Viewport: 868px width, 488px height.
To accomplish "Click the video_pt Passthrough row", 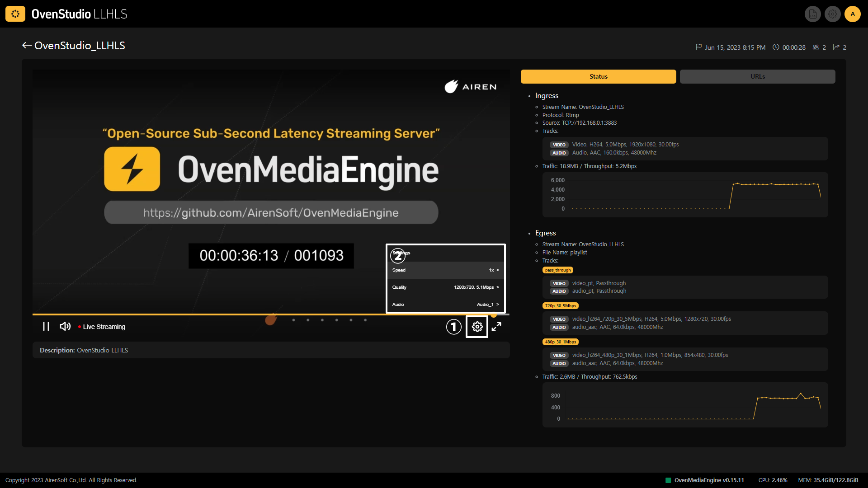I will point(588,283).
